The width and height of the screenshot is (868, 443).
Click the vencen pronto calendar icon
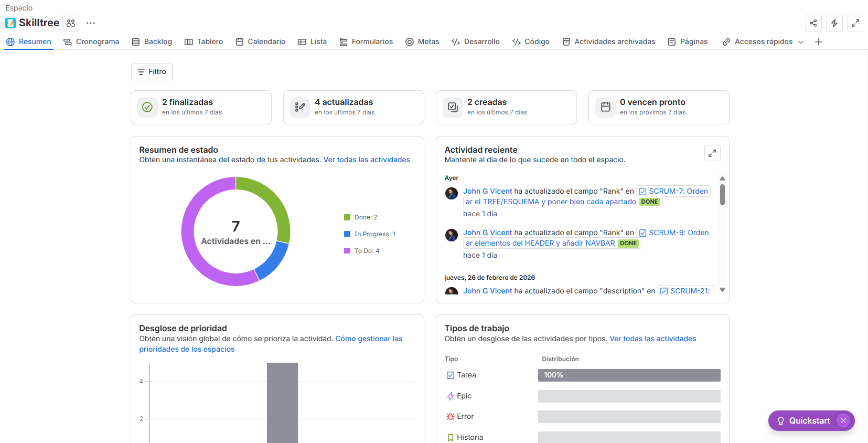pos(605,107)
